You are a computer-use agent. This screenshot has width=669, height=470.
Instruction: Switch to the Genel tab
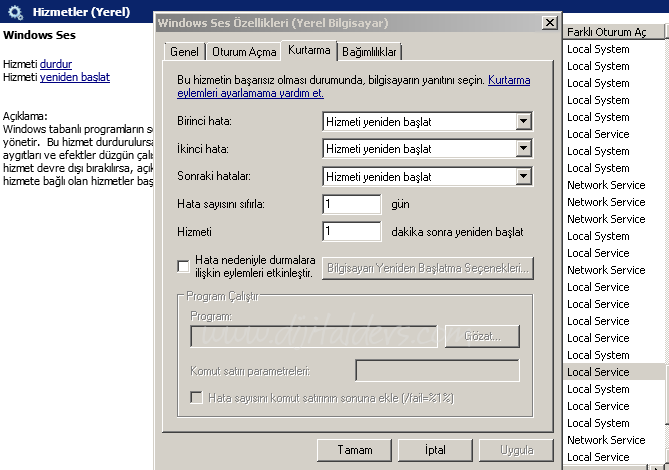[x=184, y=52]
